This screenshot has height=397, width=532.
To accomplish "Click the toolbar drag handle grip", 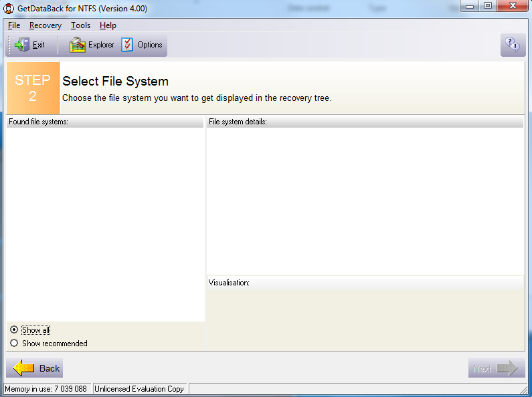I will coord(9,45).
